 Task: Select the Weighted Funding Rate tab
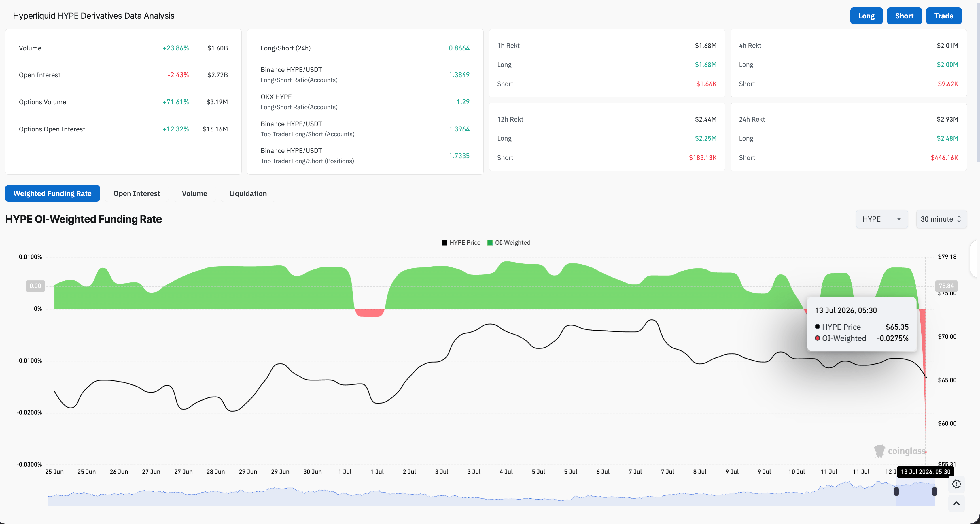coord(52,193)
